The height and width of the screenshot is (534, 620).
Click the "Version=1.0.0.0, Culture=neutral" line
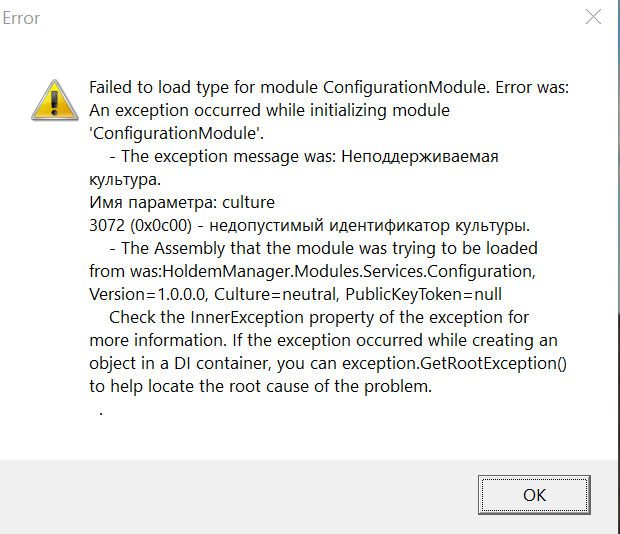295,294
